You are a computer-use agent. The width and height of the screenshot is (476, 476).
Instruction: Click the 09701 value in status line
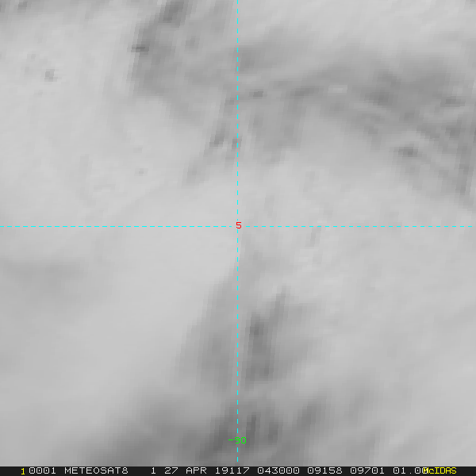(367, 470)
